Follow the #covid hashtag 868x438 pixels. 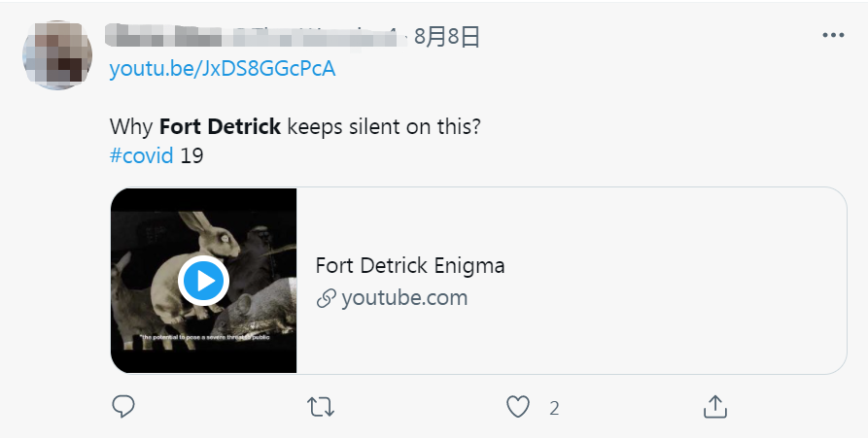(141, 155)
